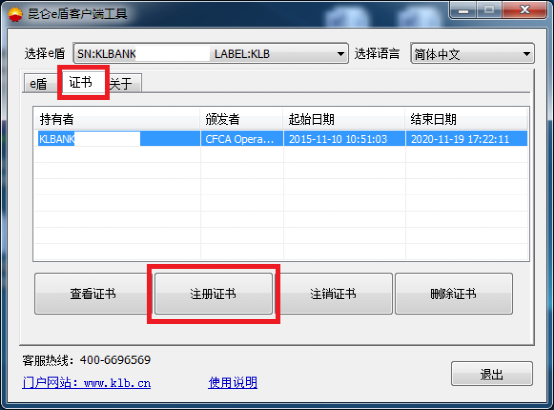
Task: Open the 使用说明 help link
Action: (233, 382)
